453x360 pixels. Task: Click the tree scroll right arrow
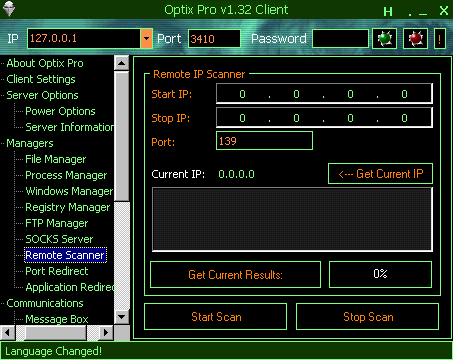pos(106,332)
